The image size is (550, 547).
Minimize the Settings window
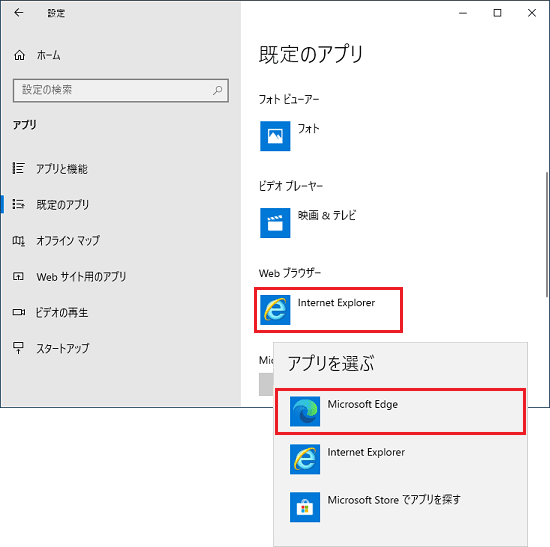pyautogui.click(x=463, y=13)
